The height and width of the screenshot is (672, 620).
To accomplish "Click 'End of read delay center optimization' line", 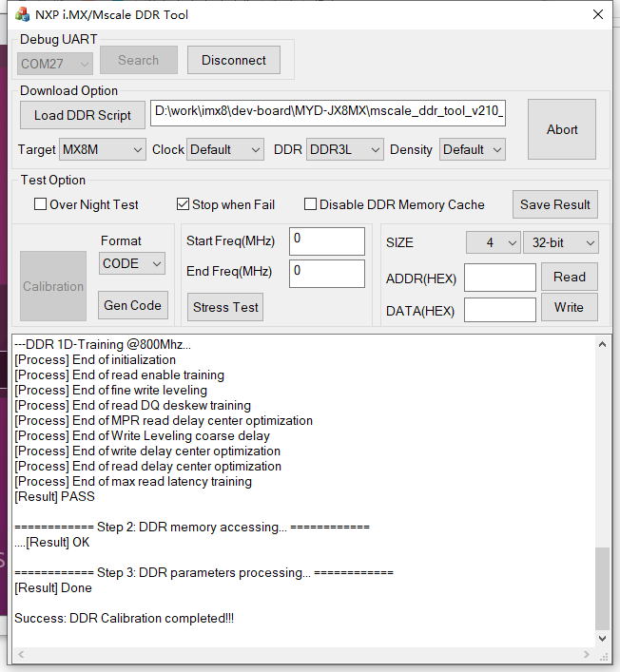I will pyautogui.click(x=148, y=466).
